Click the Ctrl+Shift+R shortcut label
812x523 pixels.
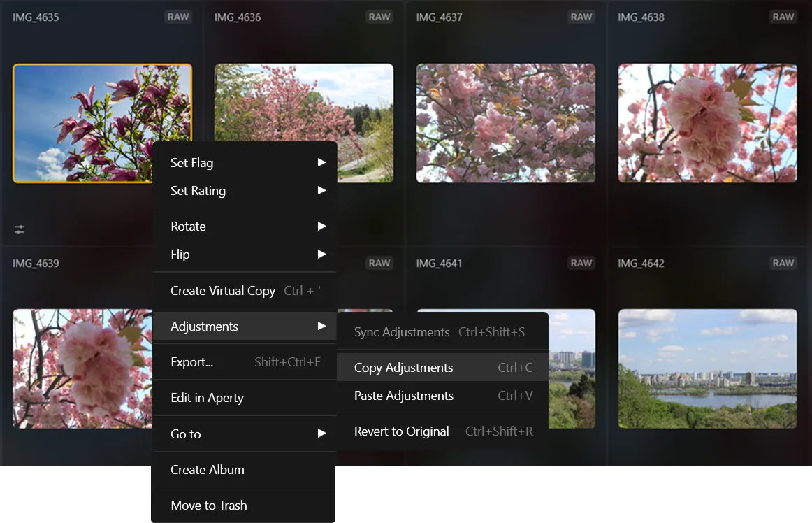(x=499, y=431)
